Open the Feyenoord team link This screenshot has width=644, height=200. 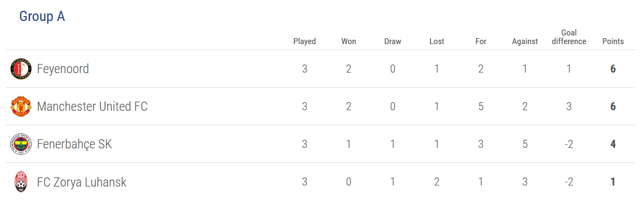pyautogui.click(x=63, y=69)
